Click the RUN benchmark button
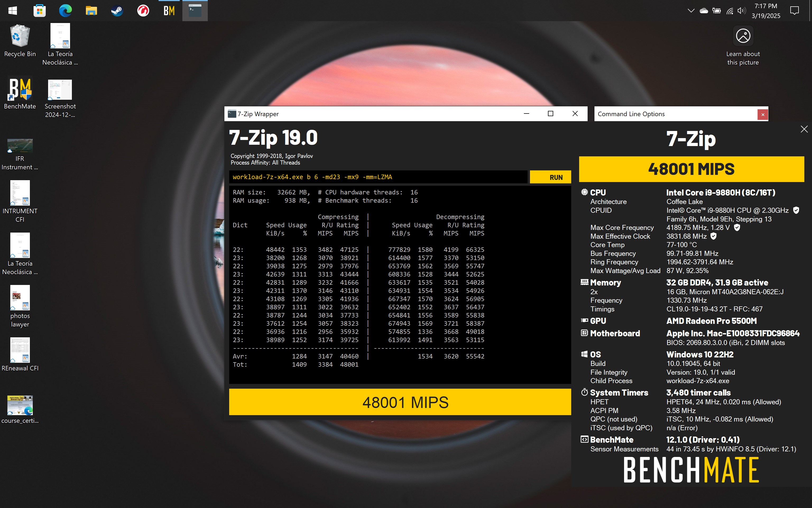 click(550, 177)
